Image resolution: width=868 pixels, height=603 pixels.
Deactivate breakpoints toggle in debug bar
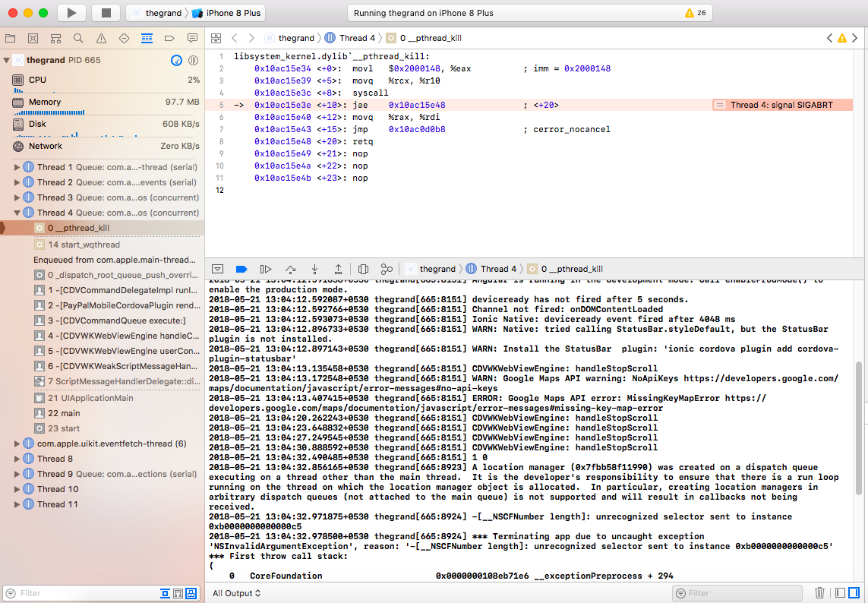(x=241, y=269)
